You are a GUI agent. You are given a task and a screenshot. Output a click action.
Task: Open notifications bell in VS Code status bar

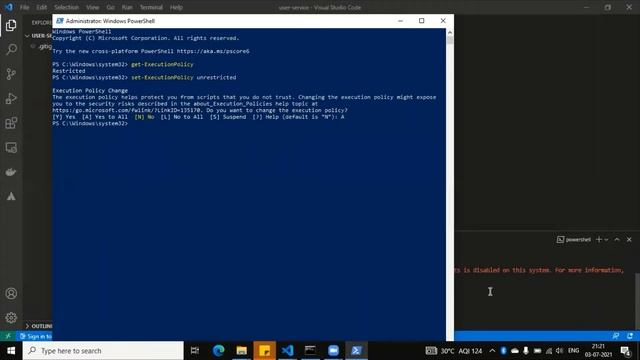click(x=630, y=336)
